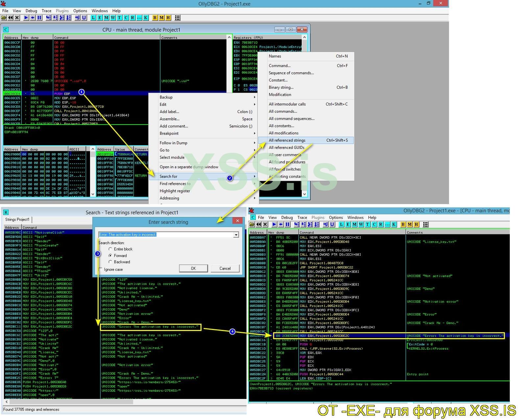Click Step into icon in main OllyDBG2 toolbar
This screenshot has width=519, height=420.
pos(49,18)
